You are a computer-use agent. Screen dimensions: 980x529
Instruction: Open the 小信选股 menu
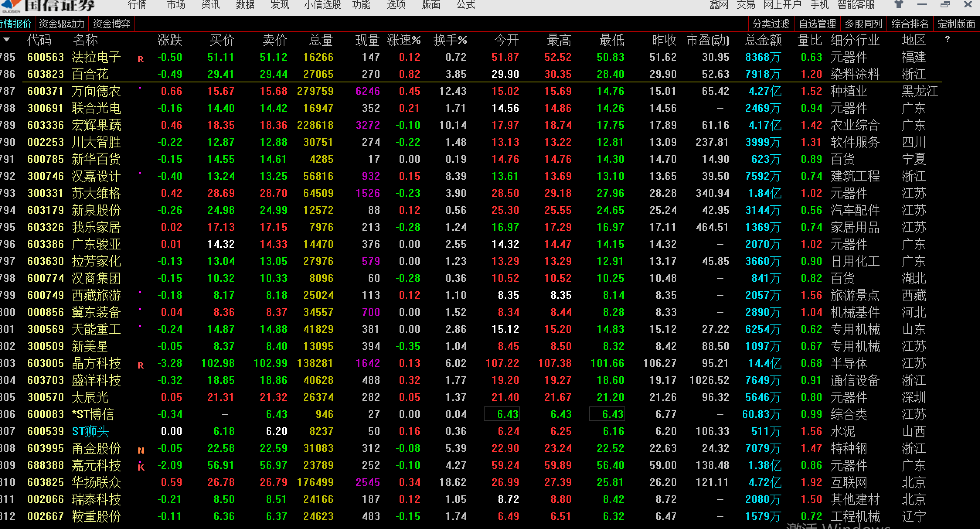(322, 5)
